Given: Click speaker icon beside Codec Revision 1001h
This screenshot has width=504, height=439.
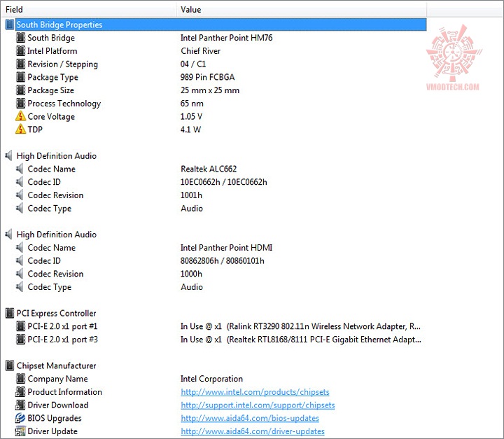Looking at the screenshot, I should click(20, 195).
